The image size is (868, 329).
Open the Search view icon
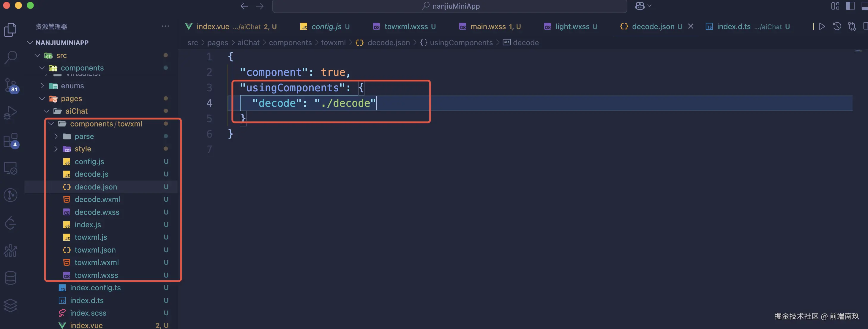(11, 57)
